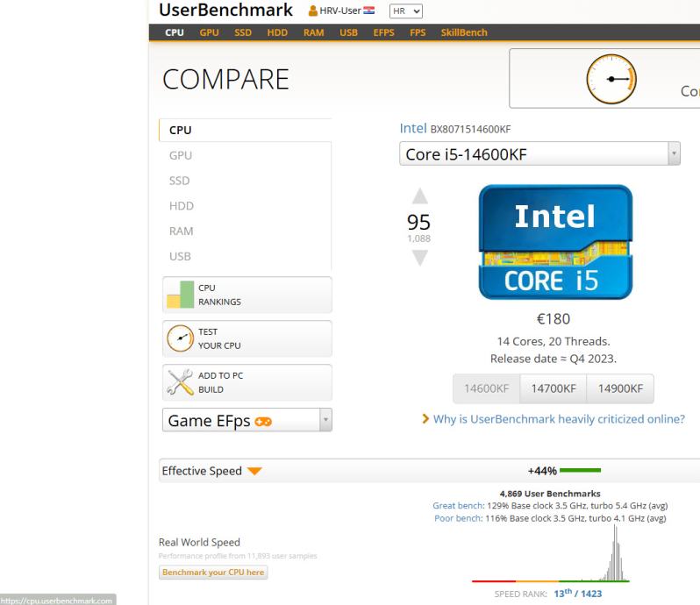This screenshot has width=700, height=605.
Task: Open CPU in the top navigation bar
Action: tap(174, 32)
